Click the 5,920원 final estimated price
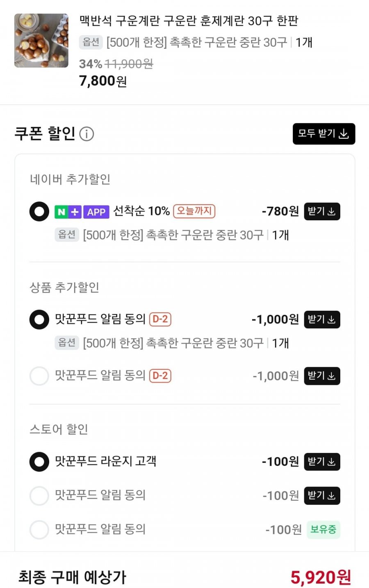The width and height of the screenshot is (369, 588). 321,577
